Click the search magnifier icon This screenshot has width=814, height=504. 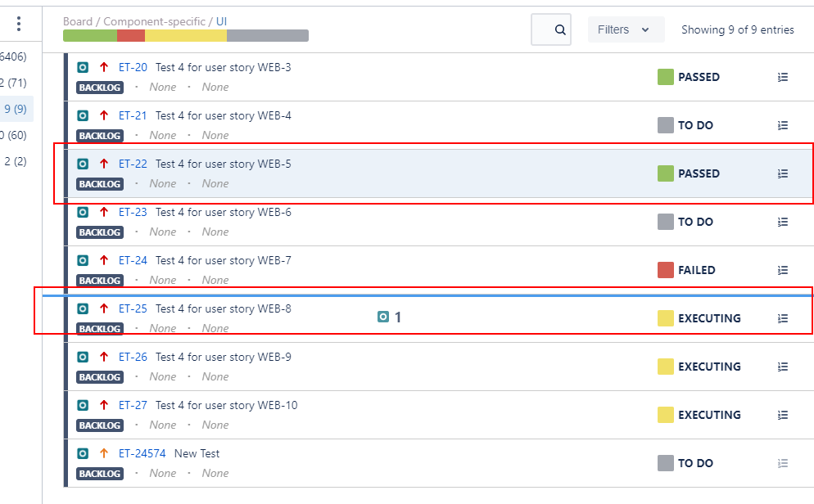pyautogui.click(x=559, y=29)
